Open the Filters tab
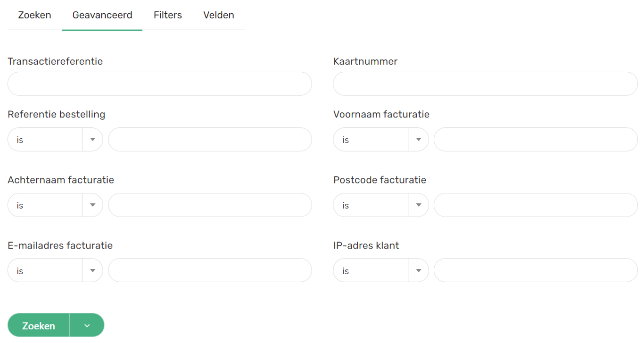Viewport: 644px width, 343px height. 168,15
